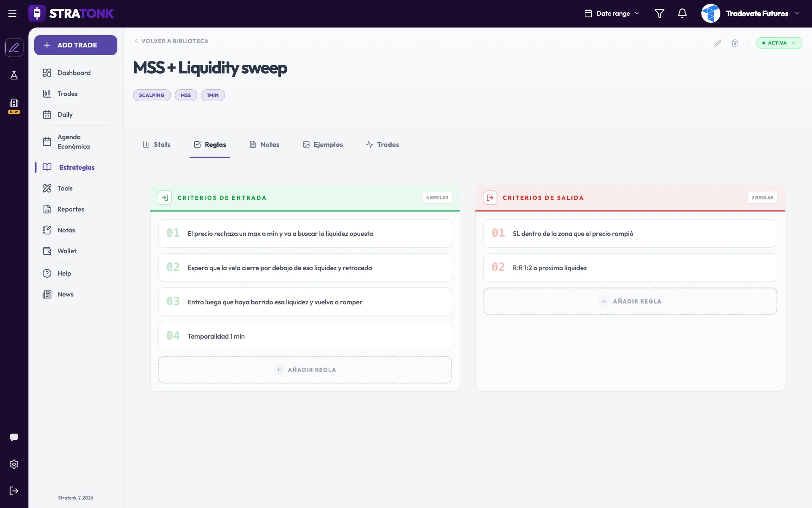This screenshot has height=508, width=812.
Task: Open News in sidebar
Action: (58, 294)
